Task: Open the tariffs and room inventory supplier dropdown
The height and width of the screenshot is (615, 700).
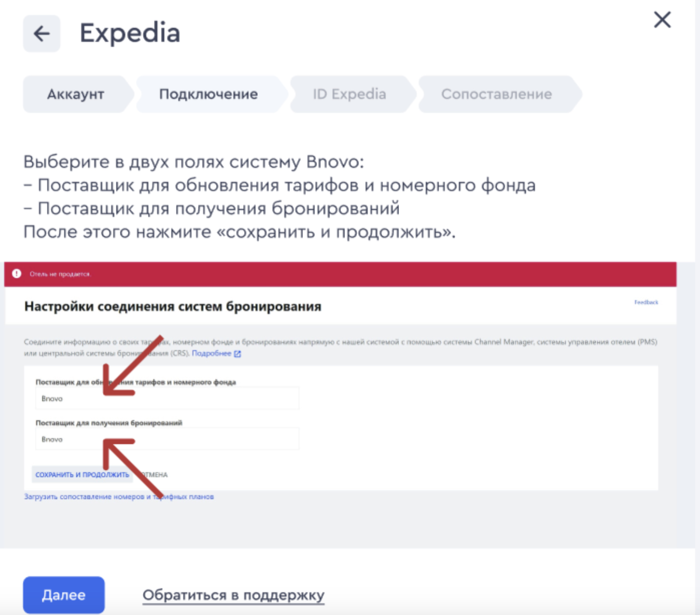Action: click(x=167, y=398)
